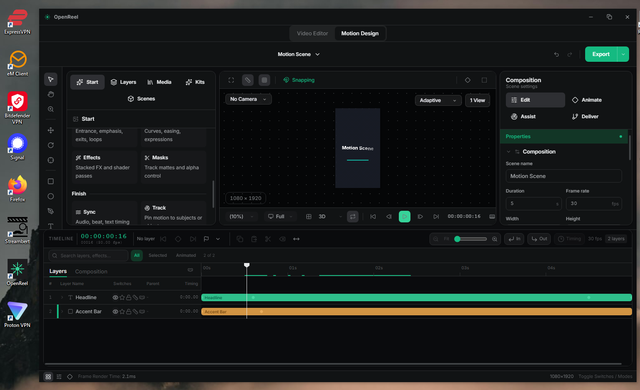
Task: Open the Motion Scene dropdown
Action: point(299,54)
